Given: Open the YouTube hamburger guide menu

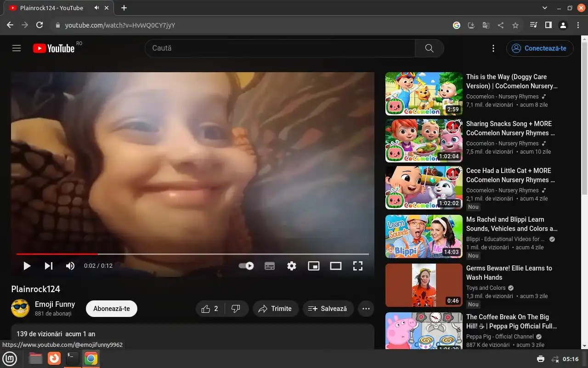Looking at the screenshot, I should coord(17,48).
